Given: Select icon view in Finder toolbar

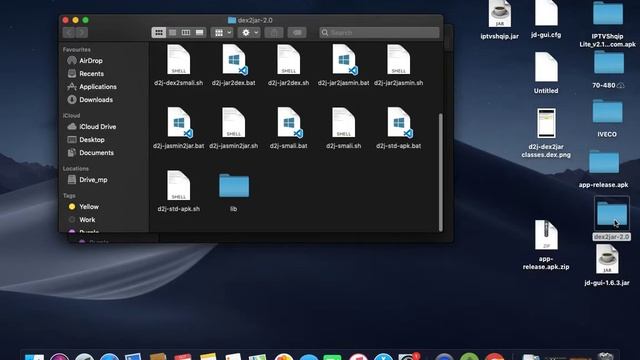Looking at the screenshot, I should pos(159,32).
